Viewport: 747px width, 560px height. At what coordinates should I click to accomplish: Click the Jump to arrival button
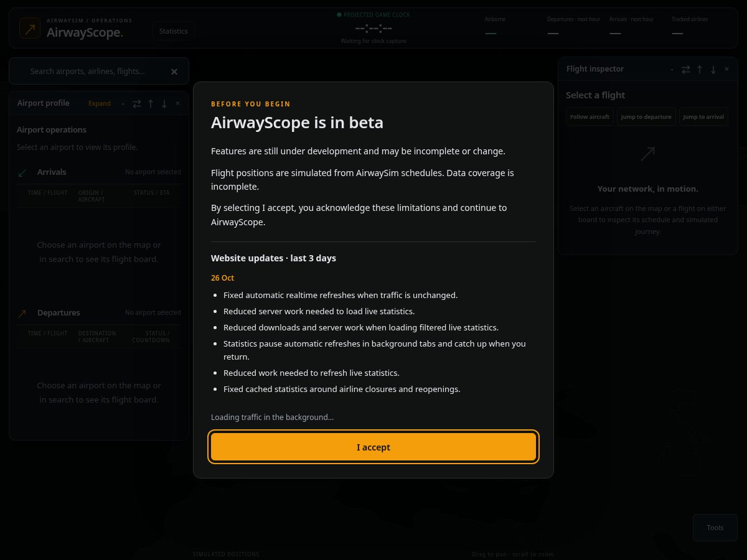703,116
